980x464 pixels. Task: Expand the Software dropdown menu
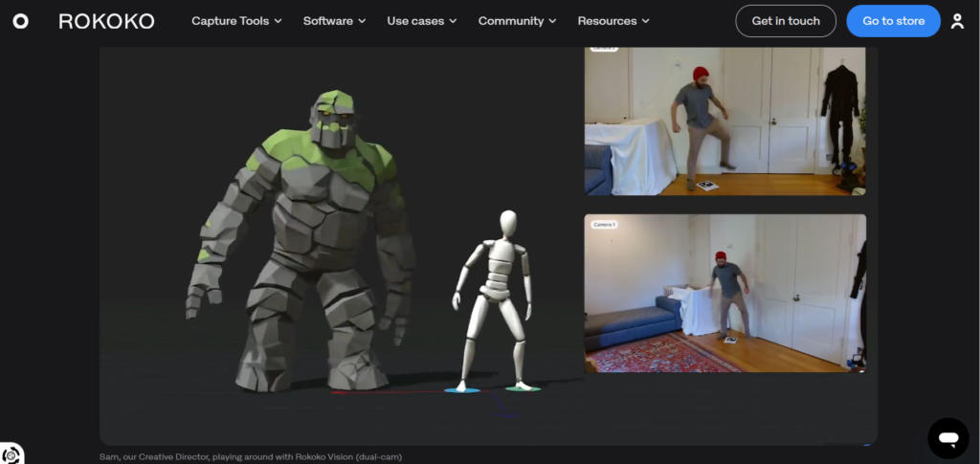(x=334, y=21)
